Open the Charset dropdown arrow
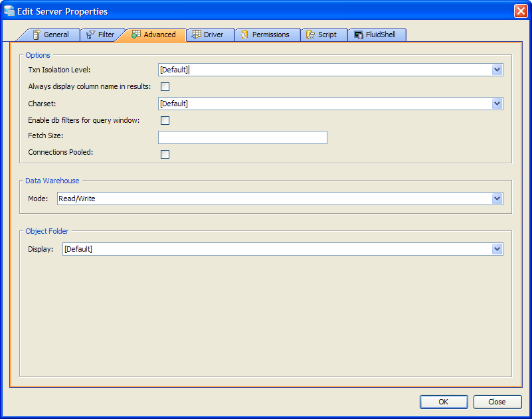The height and width of the screenshot is (419, 532). click(497, 104)
